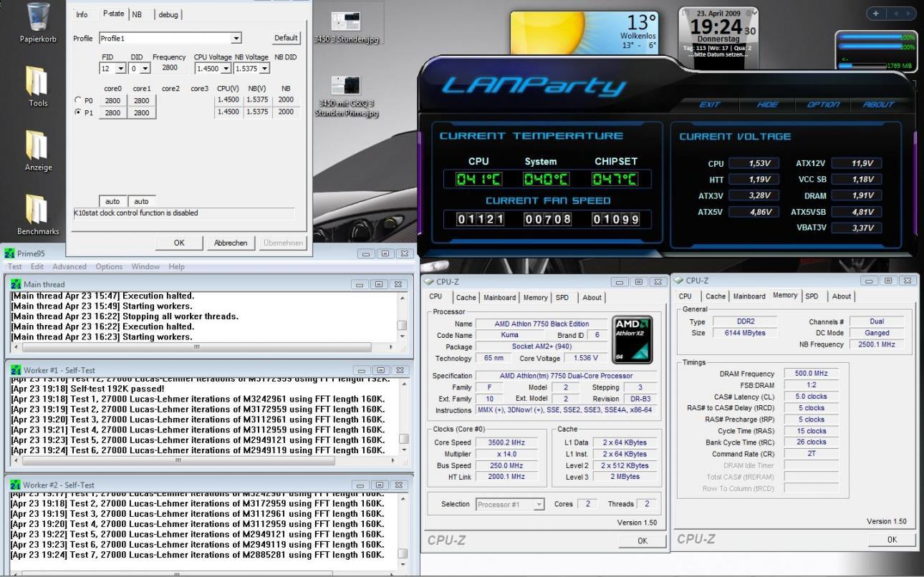Click the Prime95 title bar app icon
924x577 pixels.
(9, 253)
